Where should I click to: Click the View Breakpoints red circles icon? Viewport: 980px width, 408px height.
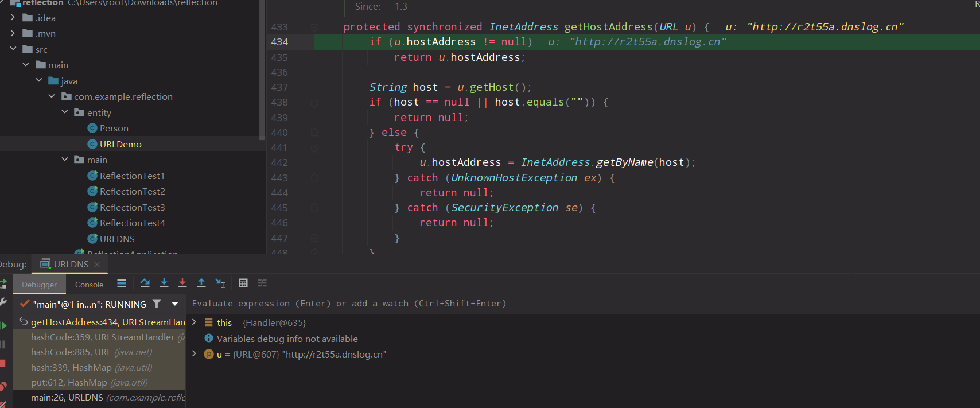click(x=3, y=386)
